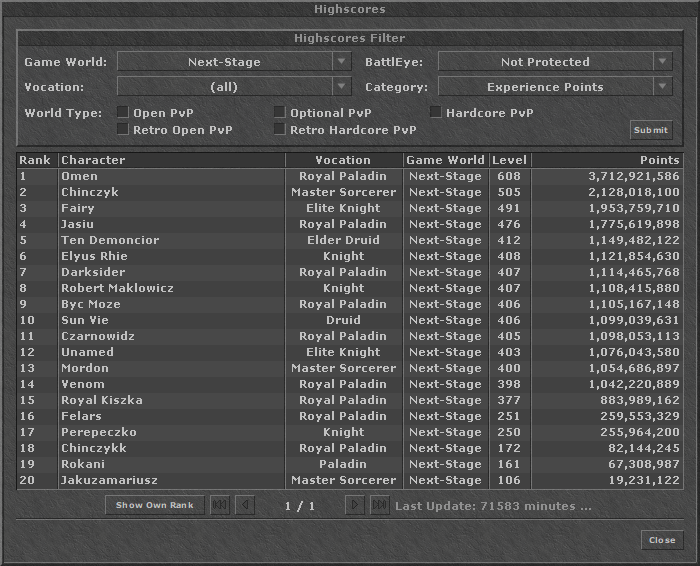The image size is (700, 566).
Task: Go to the previous highscores page
Action: pos(244,505)
